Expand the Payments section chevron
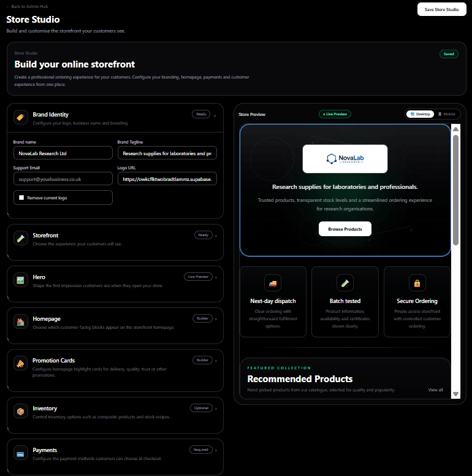This screenshot has width=472, height=476. [x=216, y=450]
